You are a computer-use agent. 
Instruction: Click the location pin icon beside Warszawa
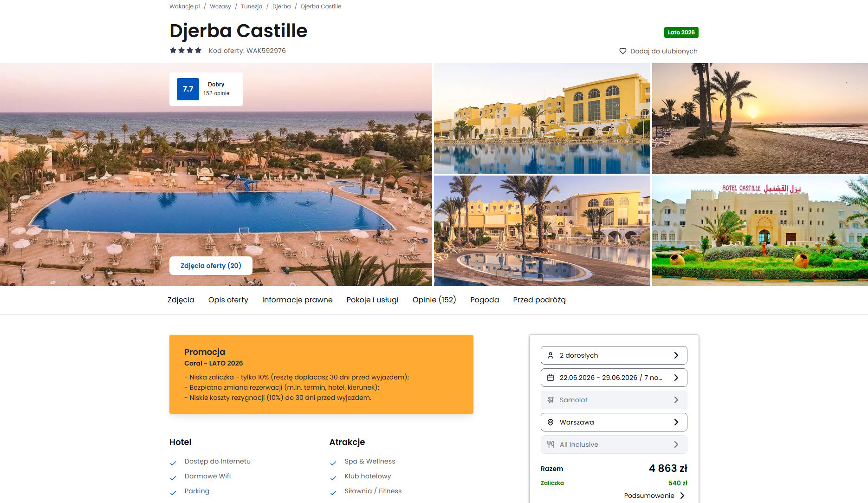click(x=551, y=422)
